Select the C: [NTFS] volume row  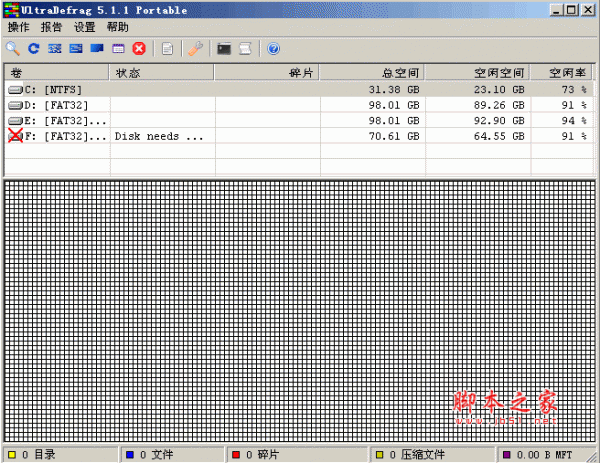[x=299, y=90]
